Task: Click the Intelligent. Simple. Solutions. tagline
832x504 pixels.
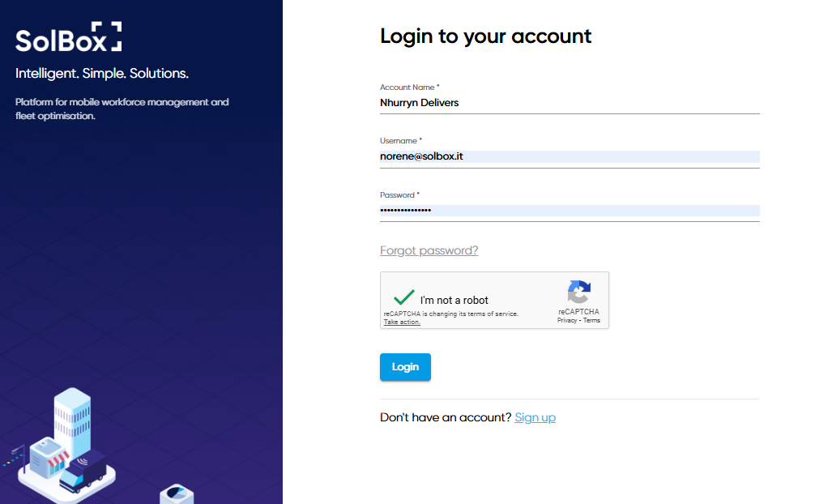Action: tap(102, 74)
